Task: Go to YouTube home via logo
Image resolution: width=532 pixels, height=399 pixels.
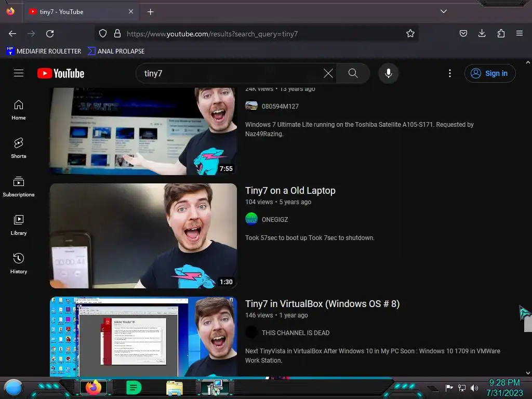Action: (61, 73)
